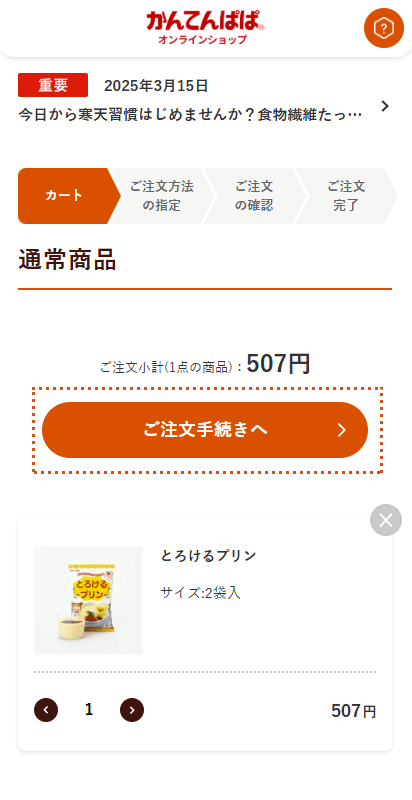Open the とろけるプリン product name link
Image resolution: width=412 pixels, height=800 pixels.
(x=209, y=556)
